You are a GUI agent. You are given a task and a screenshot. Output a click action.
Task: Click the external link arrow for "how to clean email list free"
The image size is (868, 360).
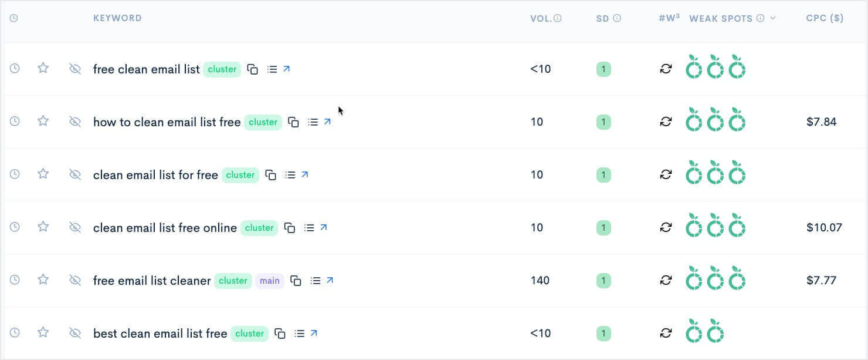pyautogui.click(x=328, y=122)
